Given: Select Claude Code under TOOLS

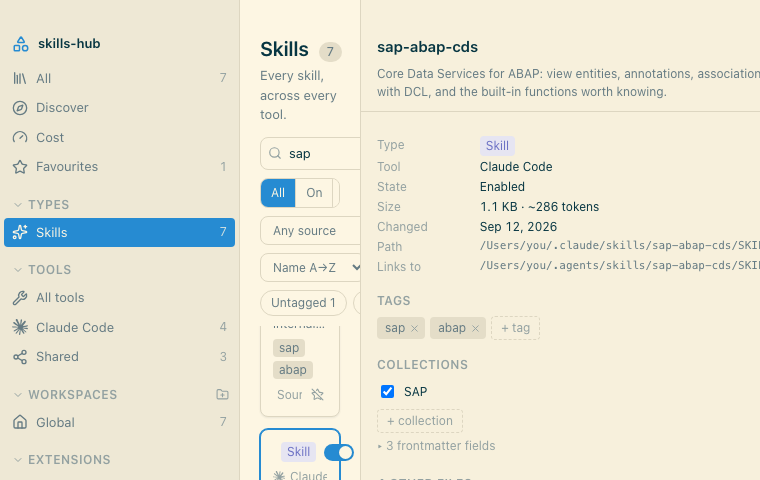Looking at the screenshot, I should pos(119,327).
